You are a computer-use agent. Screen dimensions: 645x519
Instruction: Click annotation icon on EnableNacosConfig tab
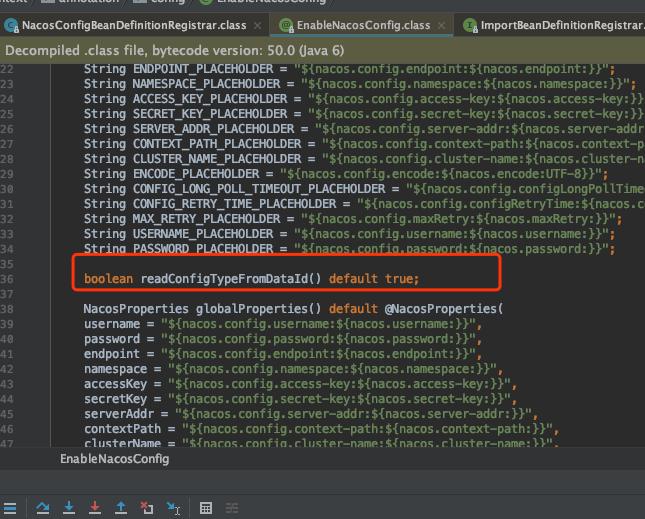pos(286,25)
